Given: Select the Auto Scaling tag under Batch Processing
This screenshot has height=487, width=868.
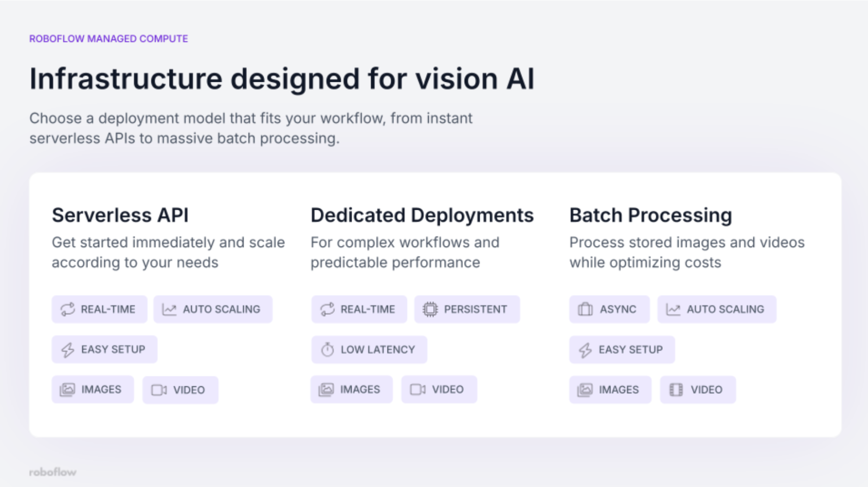Looking at the screenshot, I should click(717, 309).
